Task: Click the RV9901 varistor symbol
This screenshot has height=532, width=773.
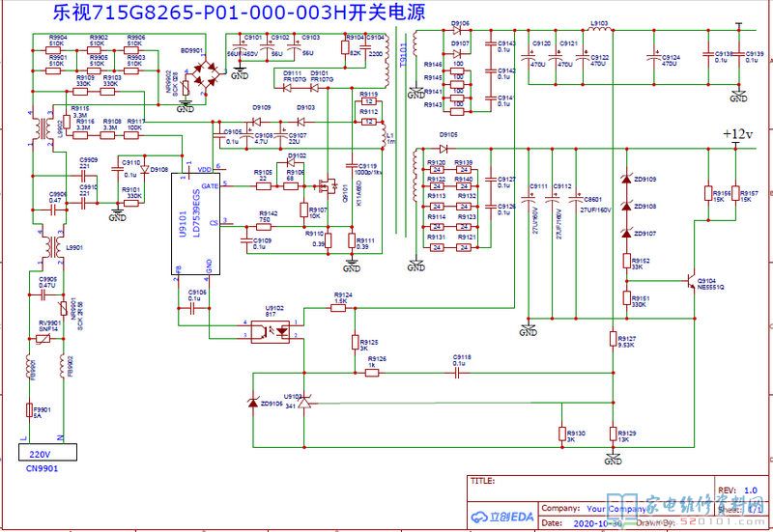Action: click(43, 339)
